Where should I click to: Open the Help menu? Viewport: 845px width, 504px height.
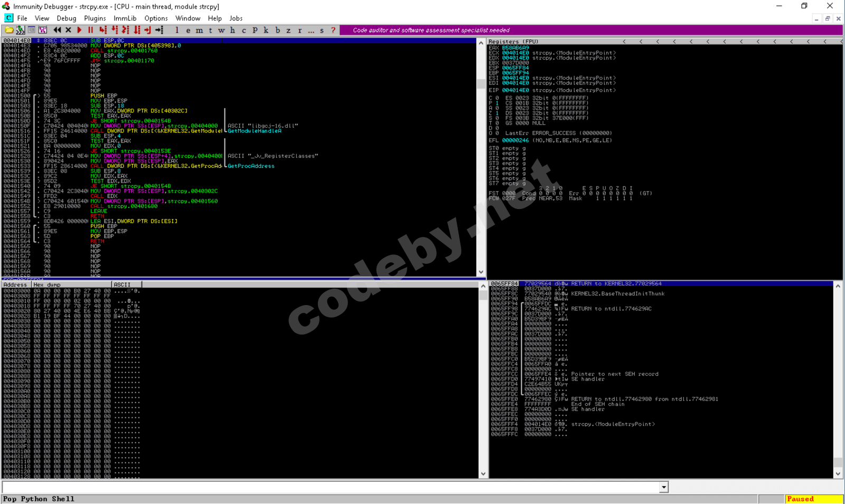click(x=215, y=18)
